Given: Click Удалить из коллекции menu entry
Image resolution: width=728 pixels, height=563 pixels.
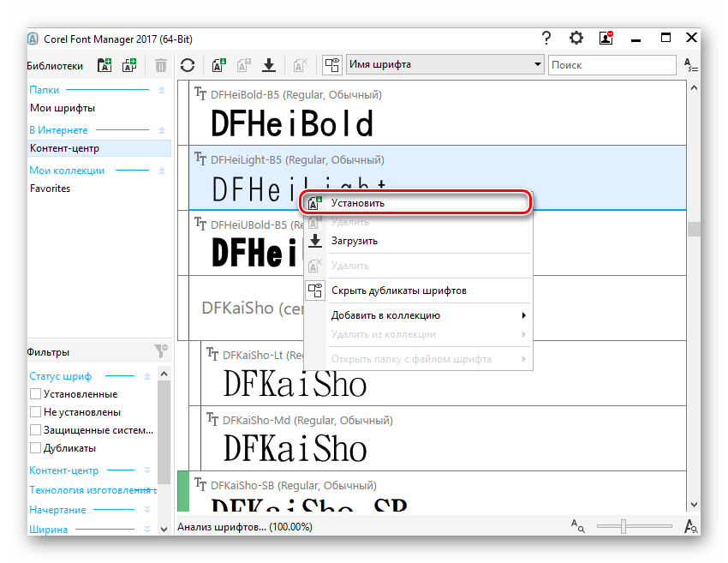Looking at the screenshot, I should [x=418, y=334].
